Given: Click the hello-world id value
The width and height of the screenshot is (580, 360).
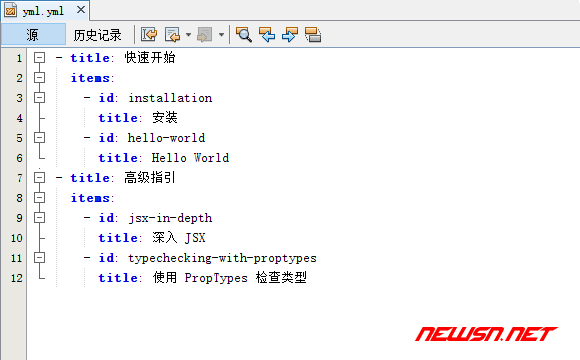Looking at the screenshot, I should click(166, 138).
